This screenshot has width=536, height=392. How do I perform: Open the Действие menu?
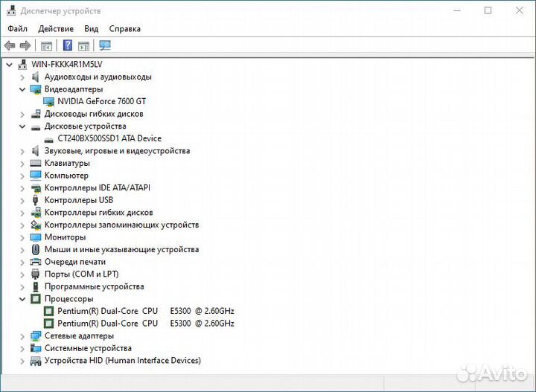[x=56, y=29]
